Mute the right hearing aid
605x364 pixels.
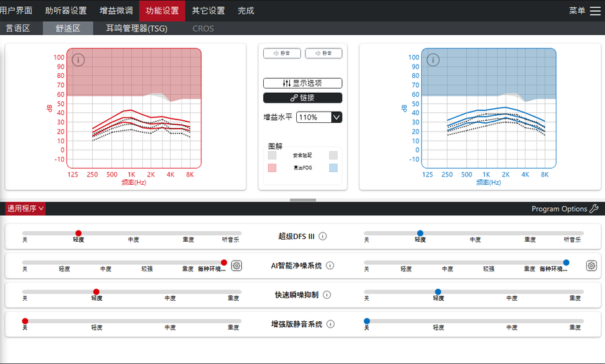(324, 53)
